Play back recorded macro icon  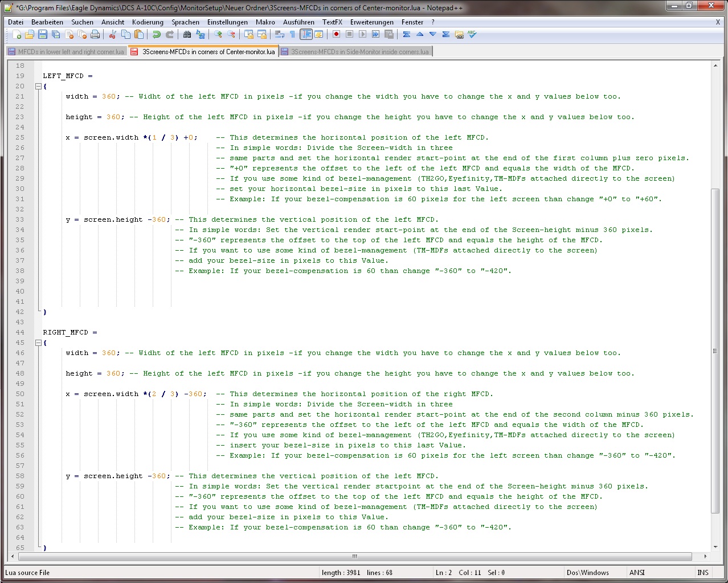point(363,34)
